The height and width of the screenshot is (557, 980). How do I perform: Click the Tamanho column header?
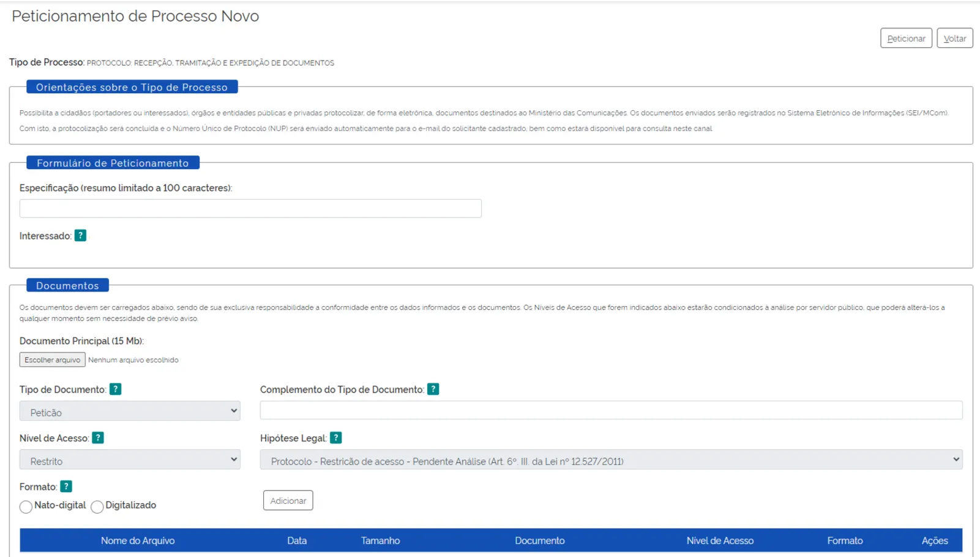click(x=380, y=540)
